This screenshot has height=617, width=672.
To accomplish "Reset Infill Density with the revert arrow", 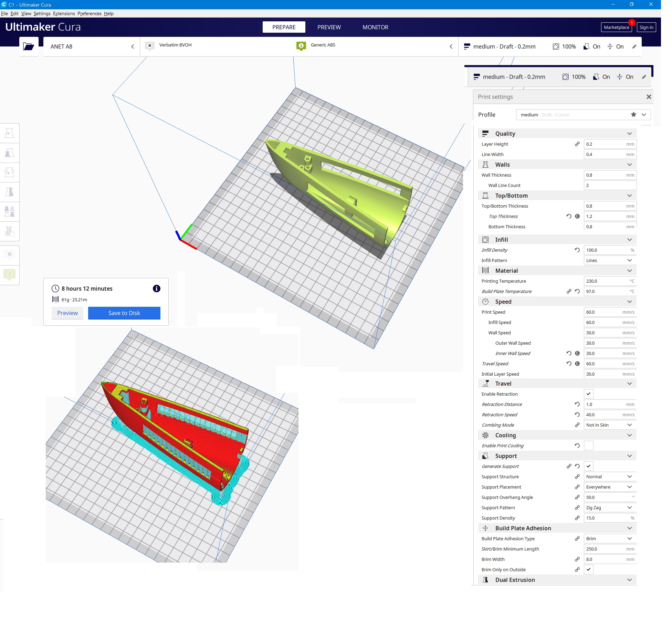I will (x=577, y=250).
